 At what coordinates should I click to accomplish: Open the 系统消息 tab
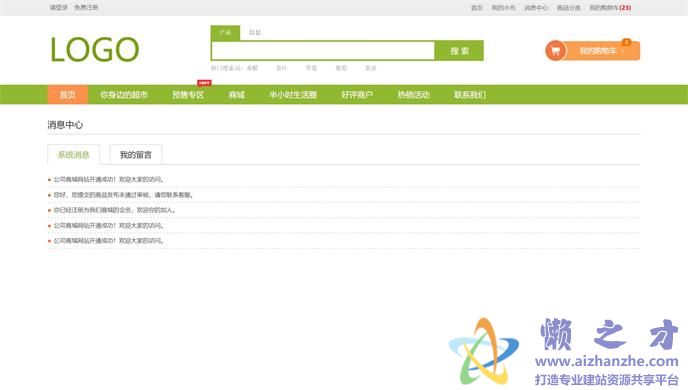tap(73, 155)
